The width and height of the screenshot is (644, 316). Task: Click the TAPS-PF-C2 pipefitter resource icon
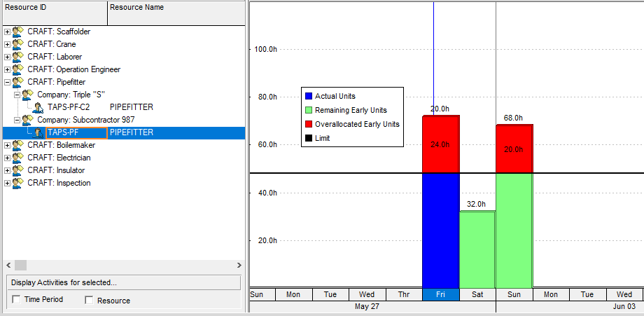38,107
